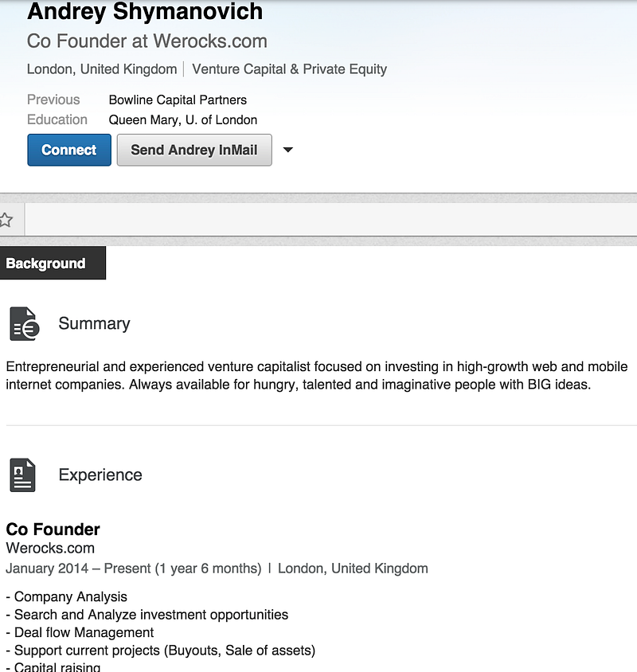Click the summary paragraph text

(x=317, y=376)
